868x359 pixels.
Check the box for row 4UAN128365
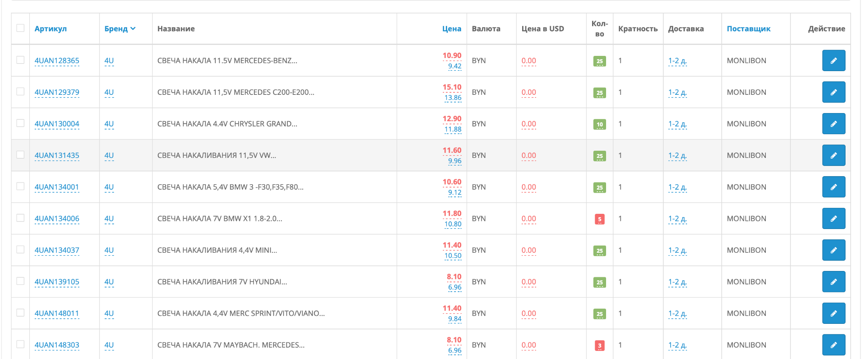pos(20,60)
